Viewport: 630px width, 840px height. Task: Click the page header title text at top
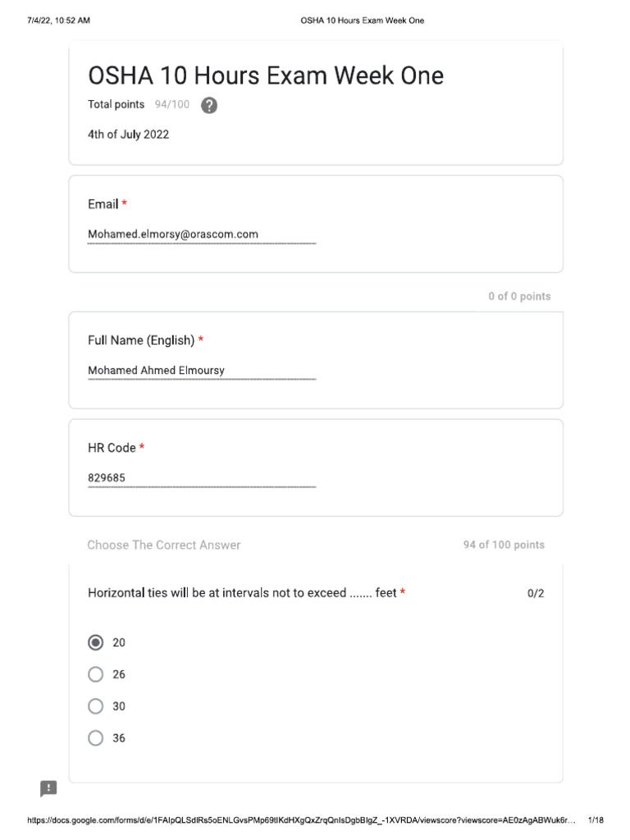tap(362, 21)
